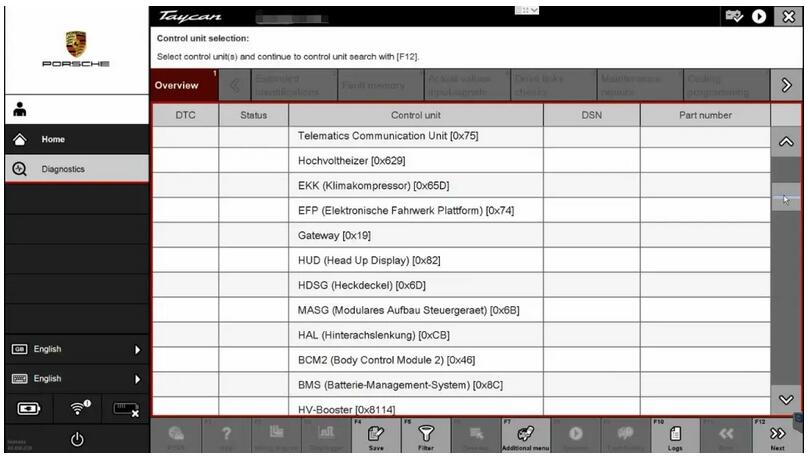Switch to the Fault memory tab

coord(381,85)
